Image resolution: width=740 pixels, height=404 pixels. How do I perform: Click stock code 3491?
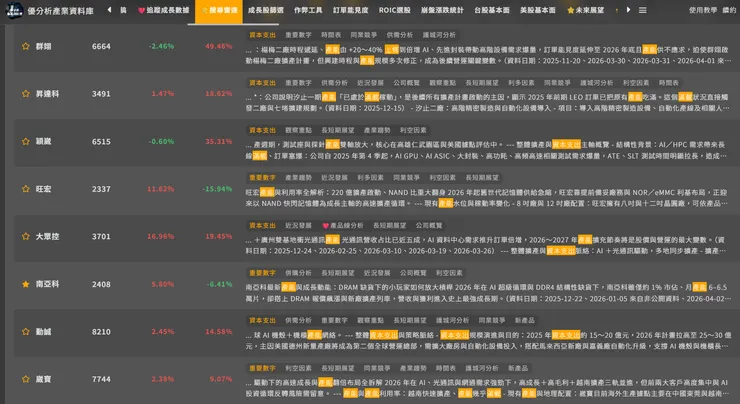tap(101, 94)
